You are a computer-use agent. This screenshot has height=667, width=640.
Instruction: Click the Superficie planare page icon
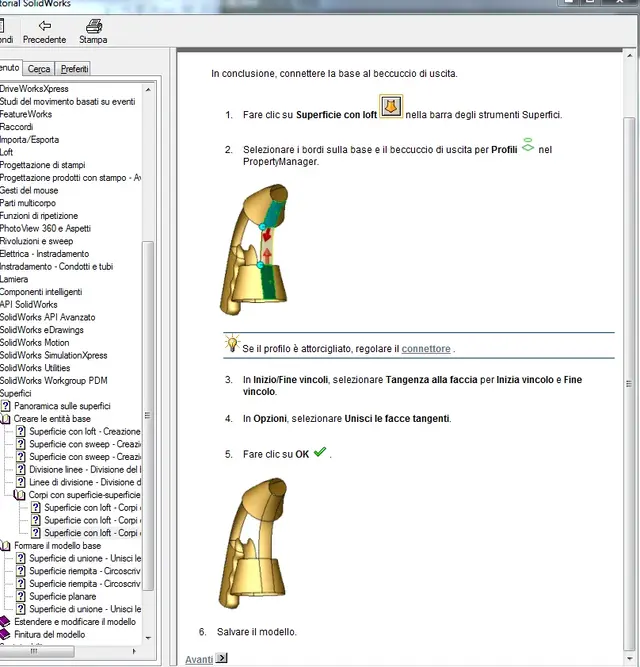tap(20, 596)
